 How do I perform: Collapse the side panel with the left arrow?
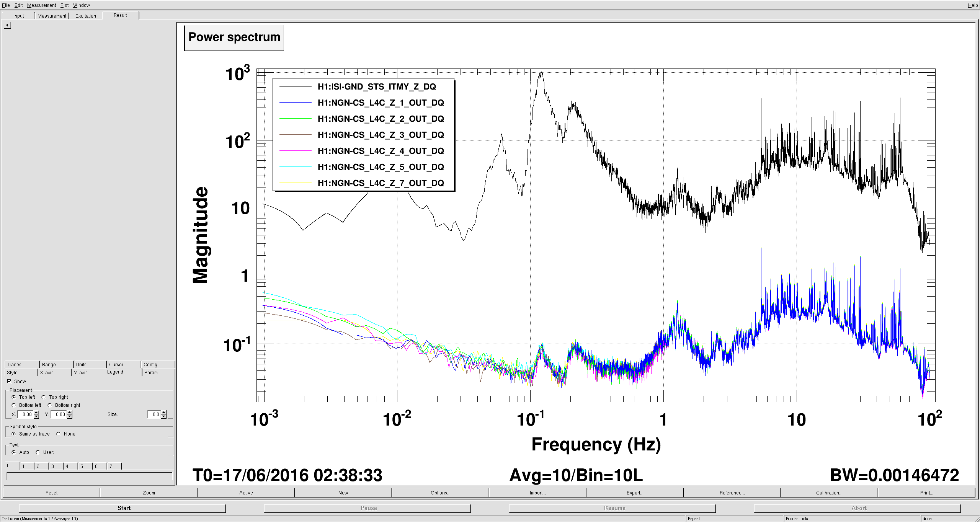[x=7, y=25]
